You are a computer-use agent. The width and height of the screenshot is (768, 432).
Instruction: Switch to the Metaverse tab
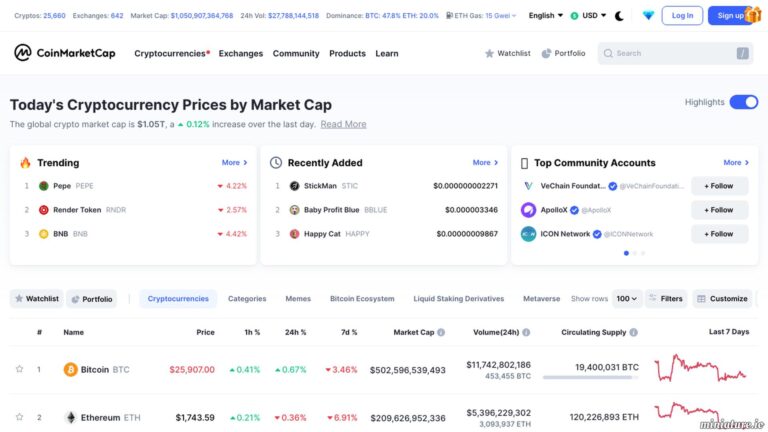pos(541,298)
